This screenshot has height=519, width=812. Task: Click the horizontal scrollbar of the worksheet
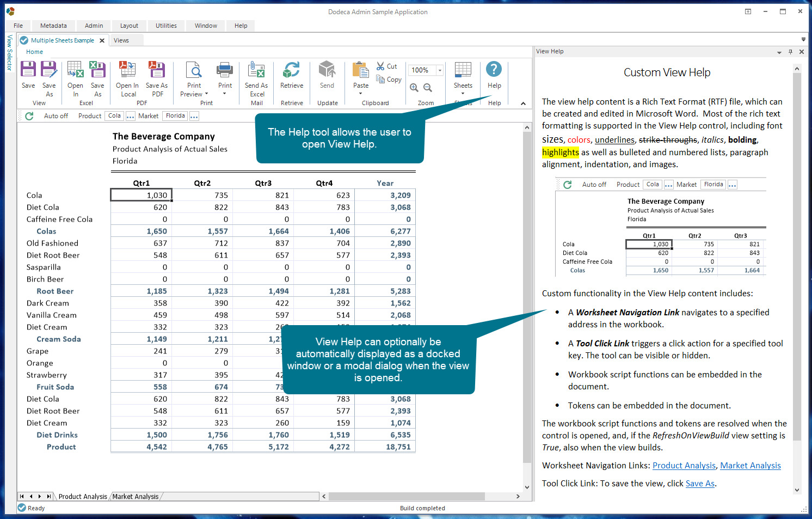[407, 497]
